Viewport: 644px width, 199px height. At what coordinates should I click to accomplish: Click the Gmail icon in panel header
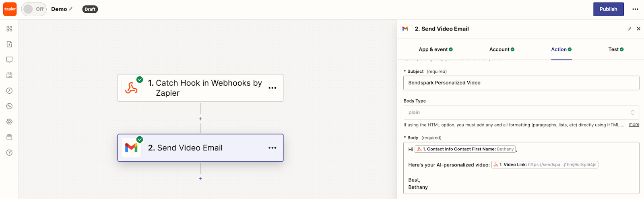pyautogui.click(x=405, y=29)
